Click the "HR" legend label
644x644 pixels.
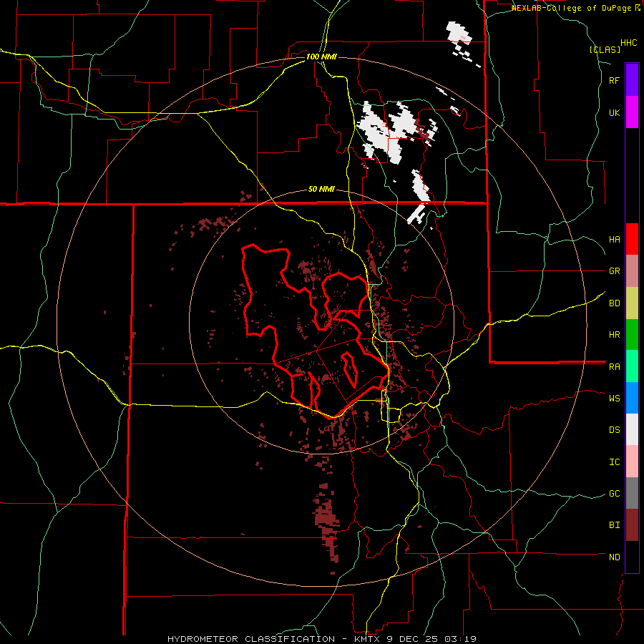(614, 335)
